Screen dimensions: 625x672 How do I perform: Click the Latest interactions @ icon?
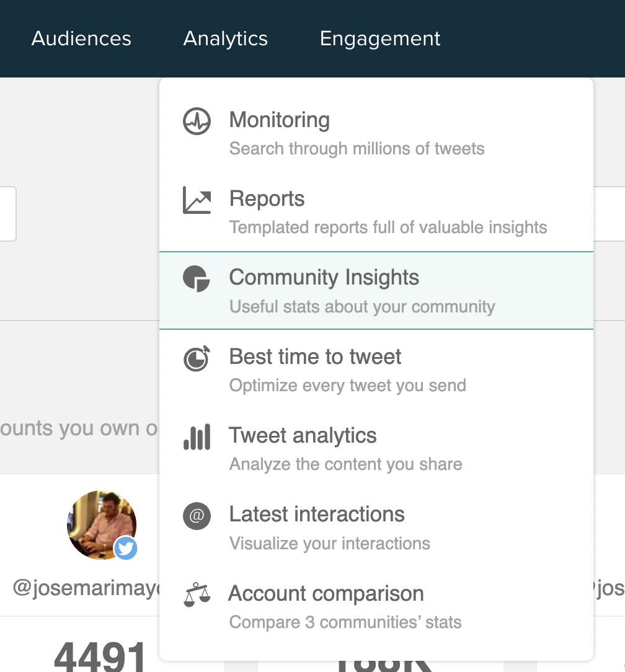[196, 515]
